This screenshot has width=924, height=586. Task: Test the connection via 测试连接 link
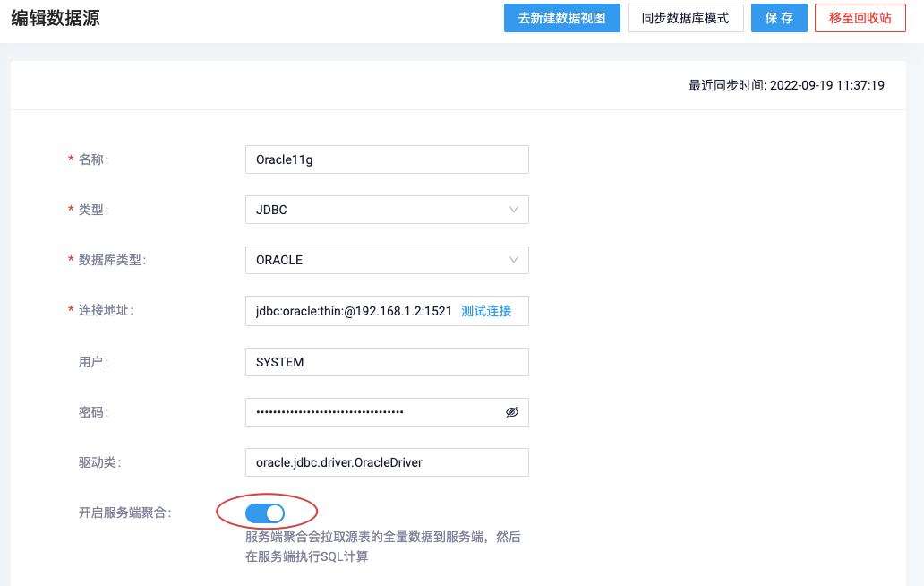[x=486, y=311]
